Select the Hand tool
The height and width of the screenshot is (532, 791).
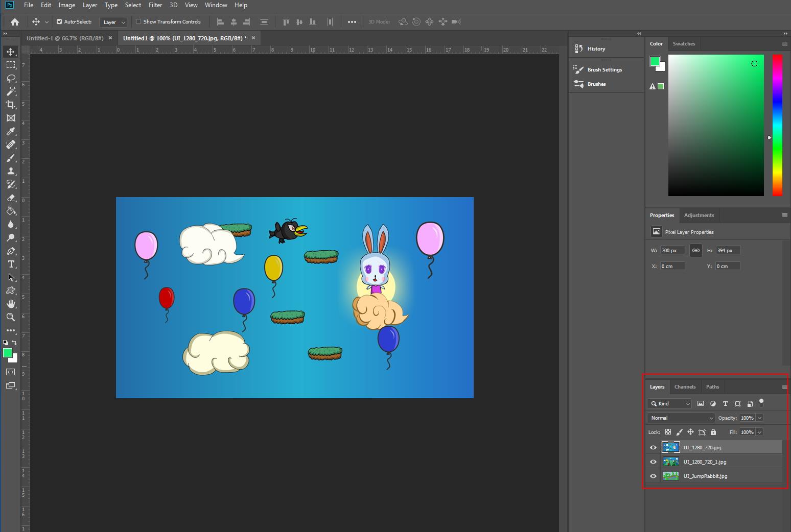pyautogui.click(x=11, y=304)
